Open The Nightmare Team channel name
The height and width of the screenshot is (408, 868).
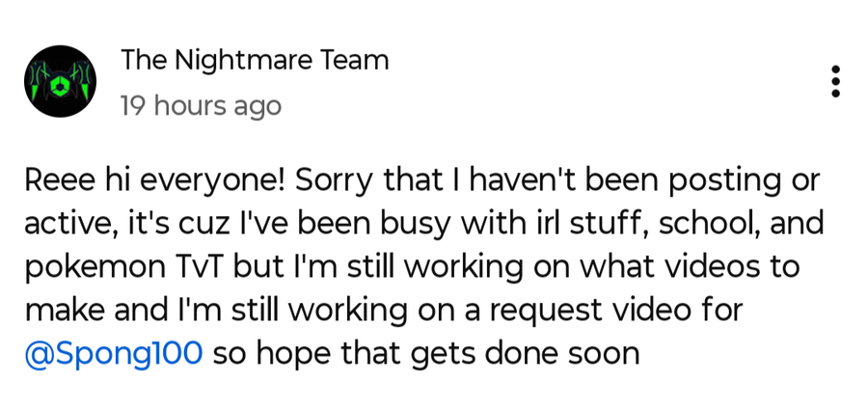point(255,61)
